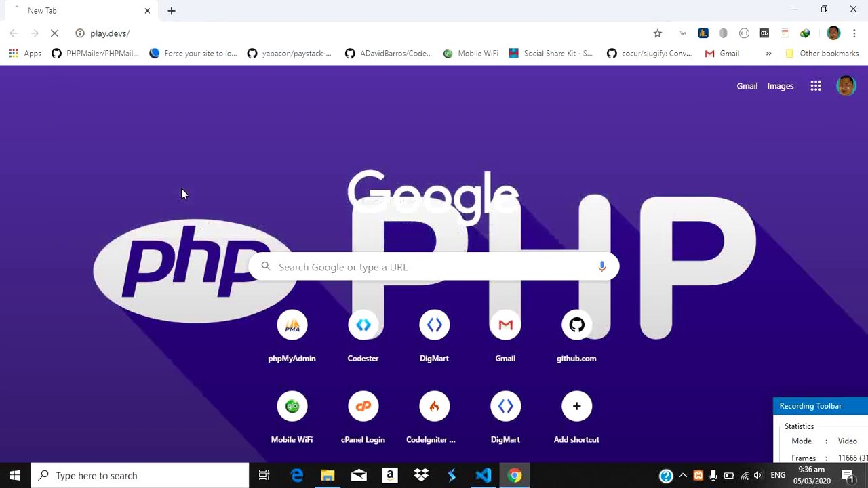Open the Mail app from taskbar

click(359, 476)
